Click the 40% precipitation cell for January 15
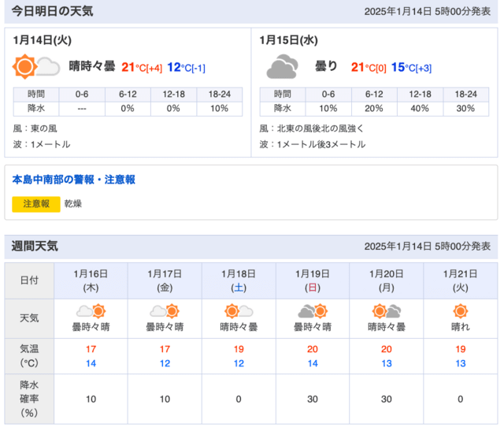Image resolution: width=504 pixels, height=427 pixels. 427,108
